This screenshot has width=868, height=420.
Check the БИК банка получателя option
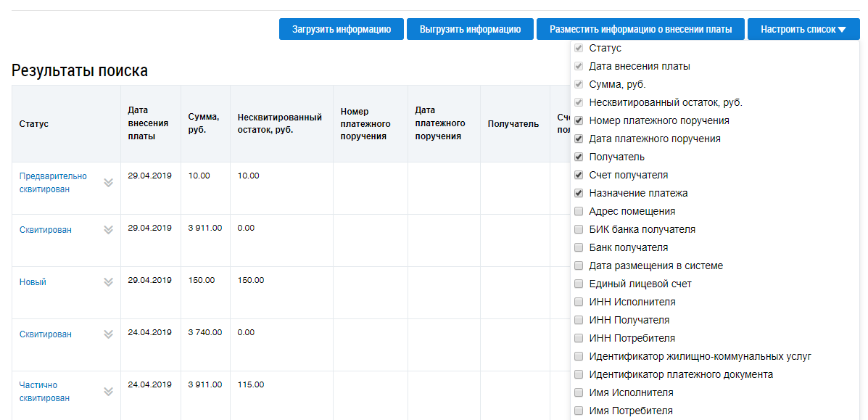pos(579,229)
